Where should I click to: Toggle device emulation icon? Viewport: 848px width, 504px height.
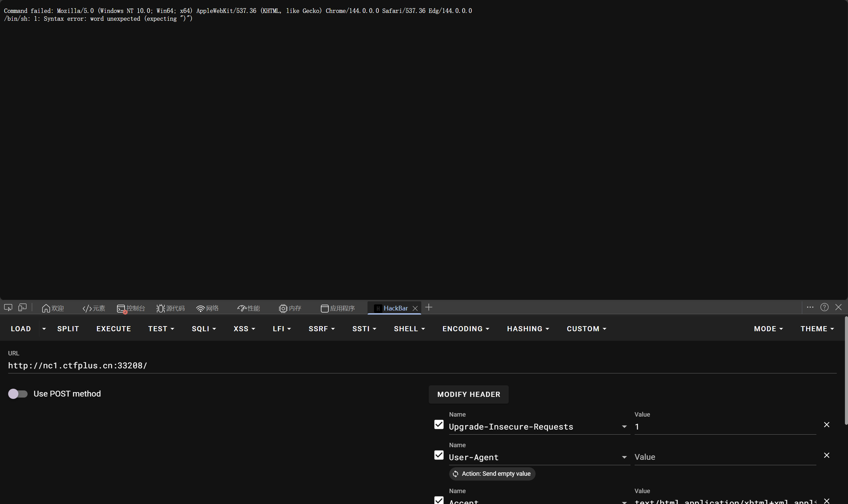pyautogui.click(x=22, y=308)
